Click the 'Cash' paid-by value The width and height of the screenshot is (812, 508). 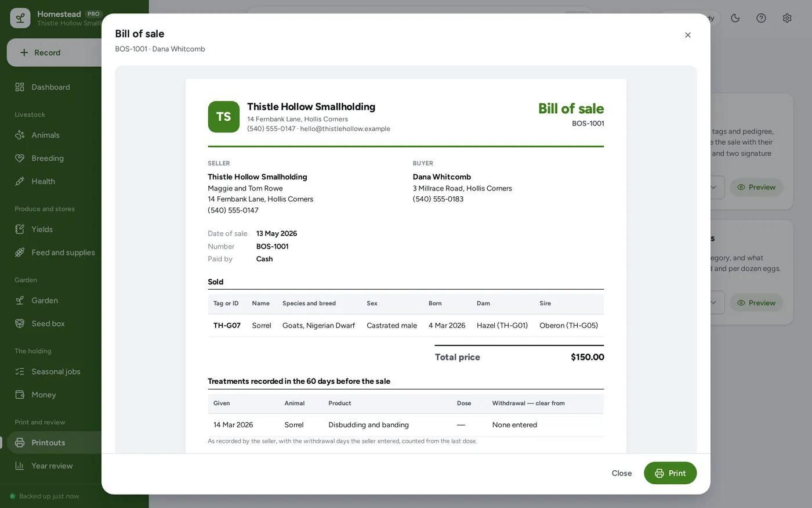264,259
